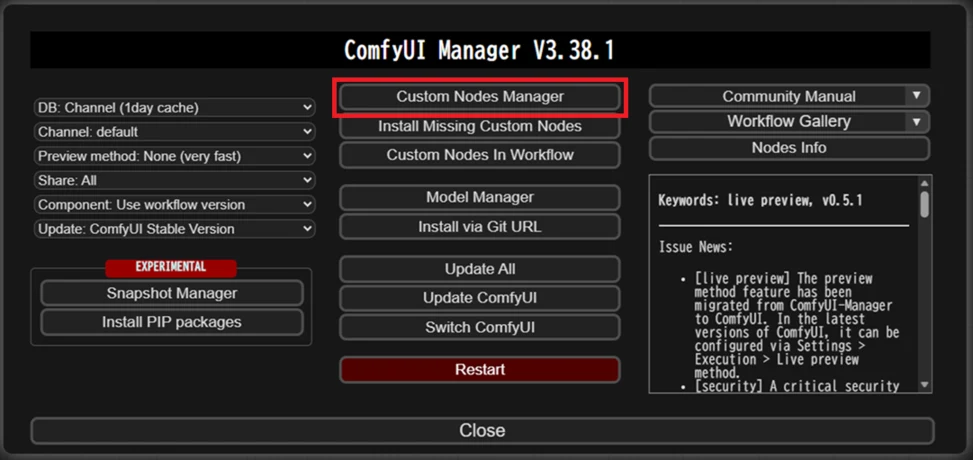Open the Share: All dropdown
The image size is (973, 460).
174,180
